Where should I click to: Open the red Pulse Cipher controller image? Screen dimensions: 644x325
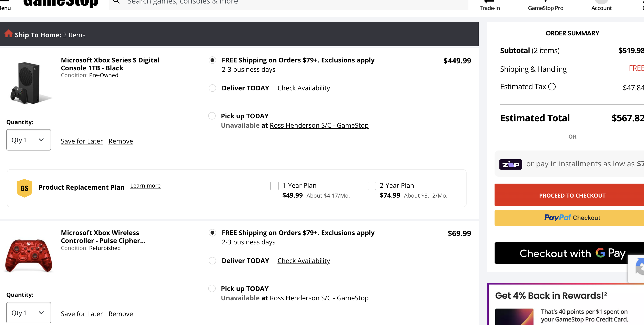coord(29,255)
